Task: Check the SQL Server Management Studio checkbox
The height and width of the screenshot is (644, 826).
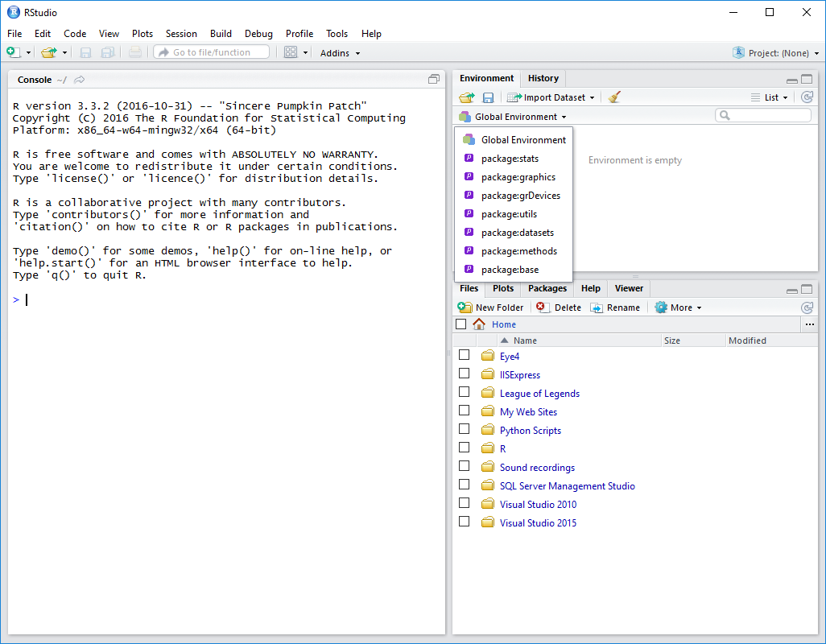Action: [464, 485]
